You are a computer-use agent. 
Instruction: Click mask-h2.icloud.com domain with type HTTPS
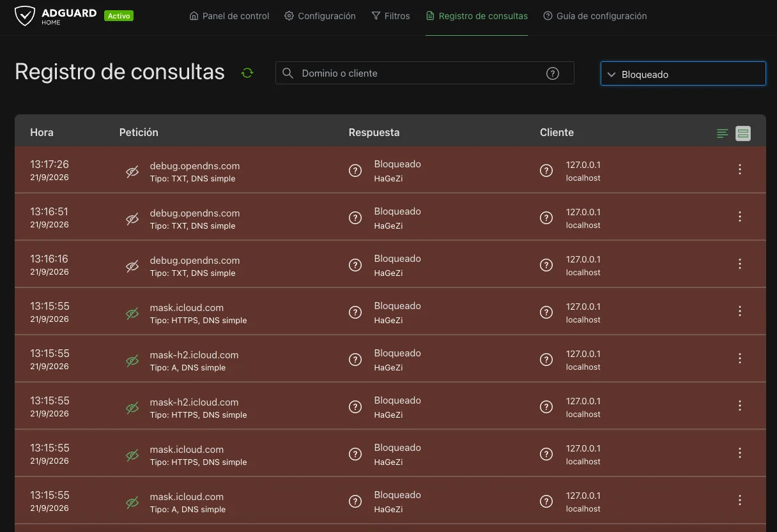coord(194,402)
